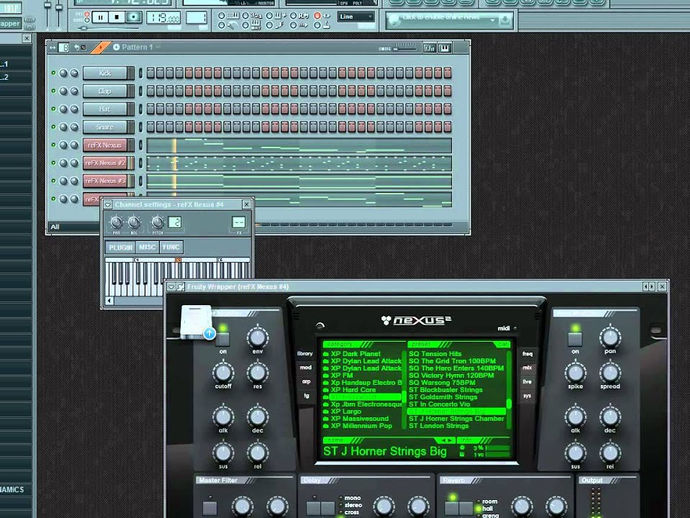Mute the Hat channel via green LED
This screenshot has width=690, height=518.
click(x=54, y=109)
